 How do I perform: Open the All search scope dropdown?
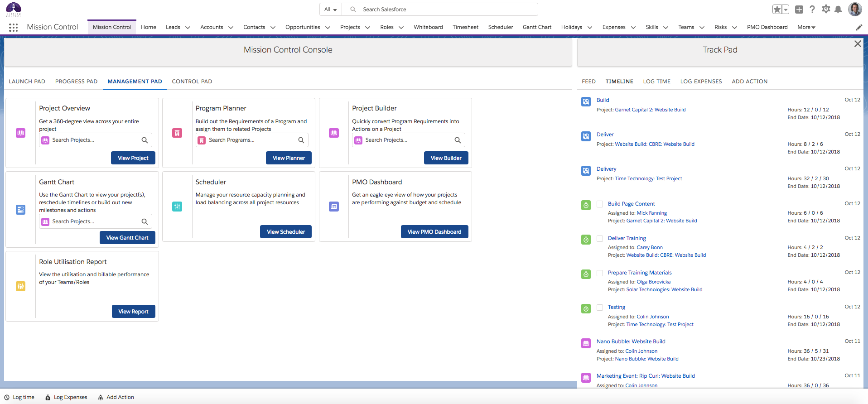click(x=330, y=10)
